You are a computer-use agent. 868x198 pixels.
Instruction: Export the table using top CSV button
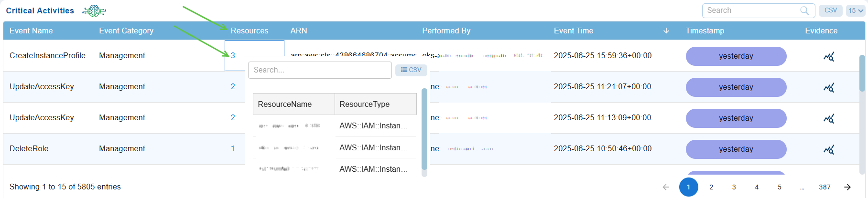(x=830, y=10)
